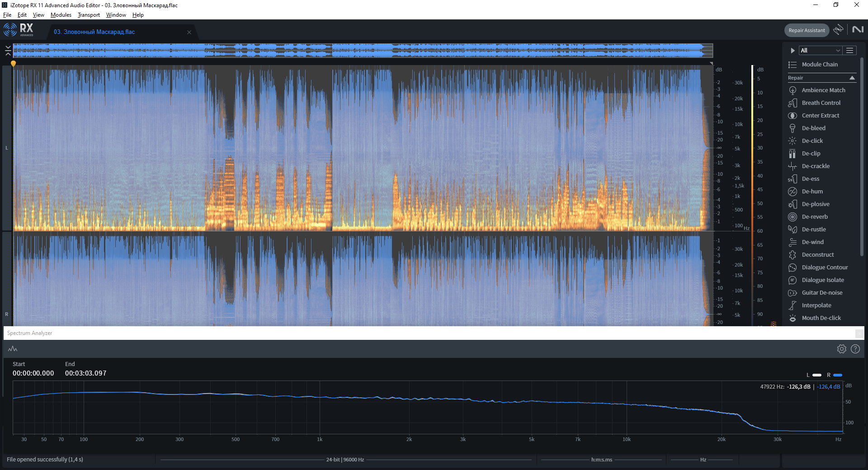Viewport: 868px width, 470px height.
Task: Open the Window menu
Action: point(116,15)
